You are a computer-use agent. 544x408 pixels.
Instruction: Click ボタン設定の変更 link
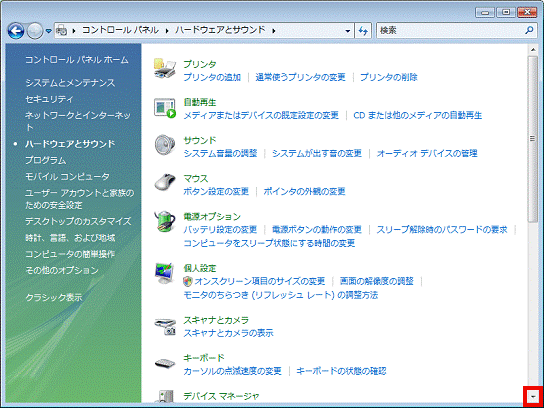pyautogui.click(x=216, y=191)
